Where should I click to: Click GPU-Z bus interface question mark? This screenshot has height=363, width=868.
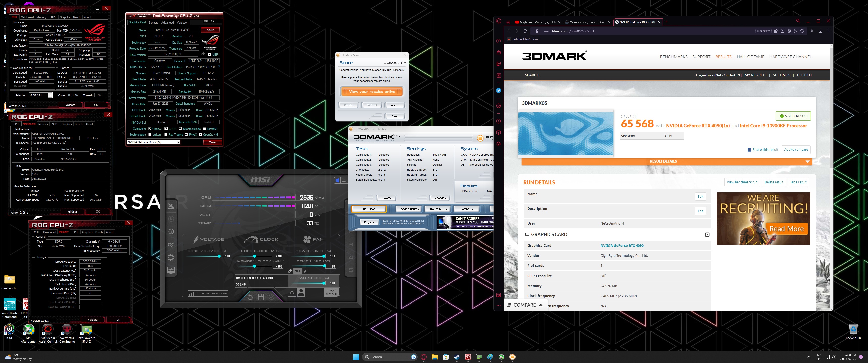[219, 67]
